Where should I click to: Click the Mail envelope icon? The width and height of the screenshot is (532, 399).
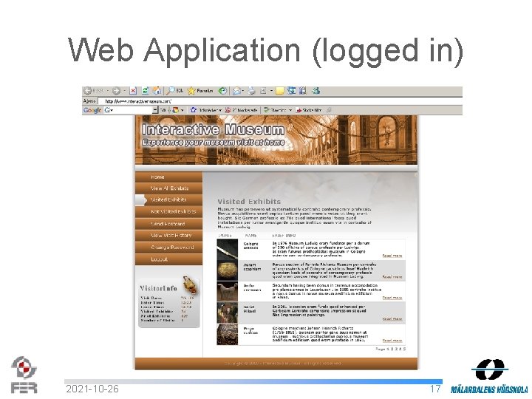tap(237, 91)
